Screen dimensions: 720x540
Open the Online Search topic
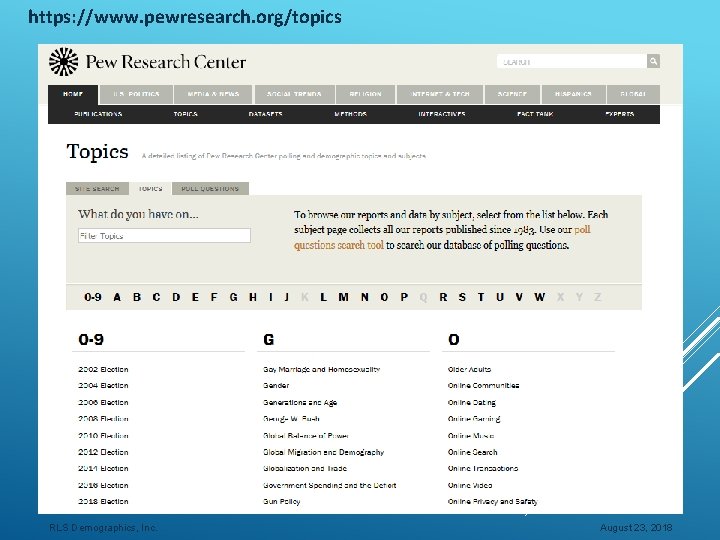[x=472, y=452]
